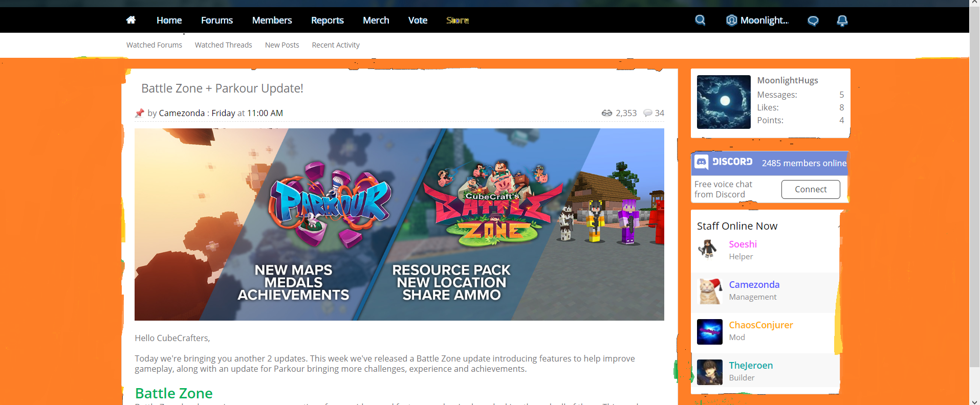Screen dimensions: 980x405
Task: Open Watched Threads
Action: [223, 45]
